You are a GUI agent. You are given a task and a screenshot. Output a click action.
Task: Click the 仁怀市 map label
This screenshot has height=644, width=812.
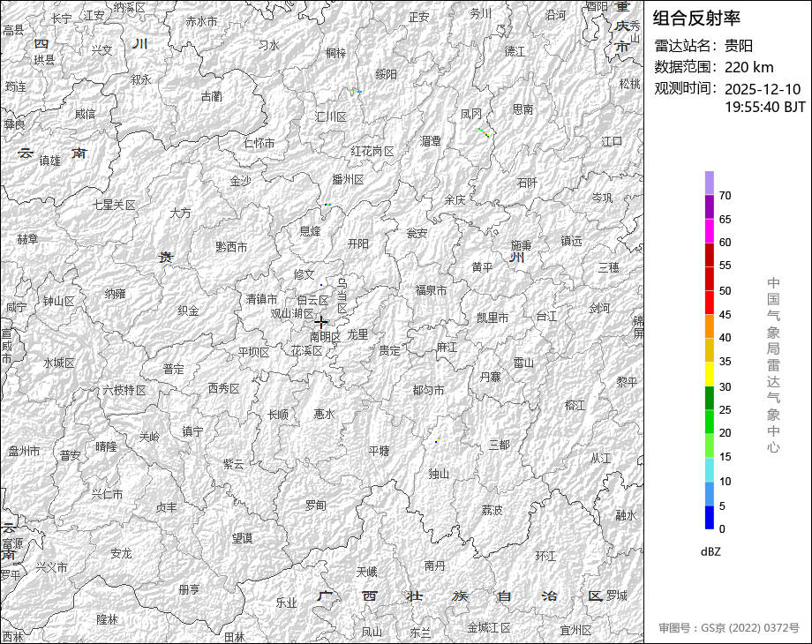(259, 143)
